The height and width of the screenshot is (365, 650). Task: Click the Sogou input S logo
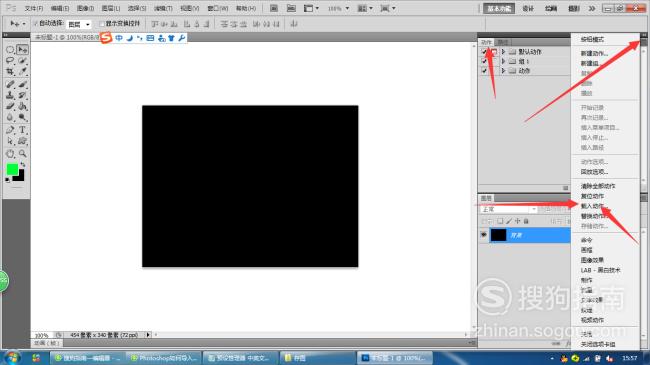click(x=106, y=38)
